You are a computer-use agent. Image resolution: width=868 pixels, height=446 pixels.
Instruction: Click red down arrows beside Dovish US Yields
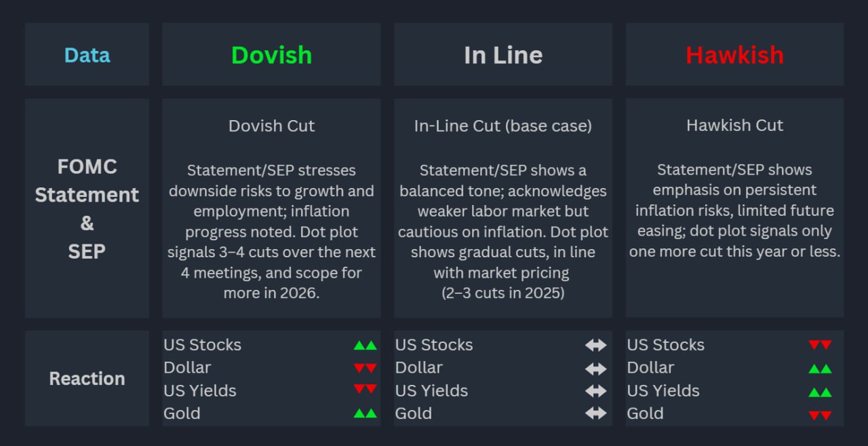(x=365, y=390)
